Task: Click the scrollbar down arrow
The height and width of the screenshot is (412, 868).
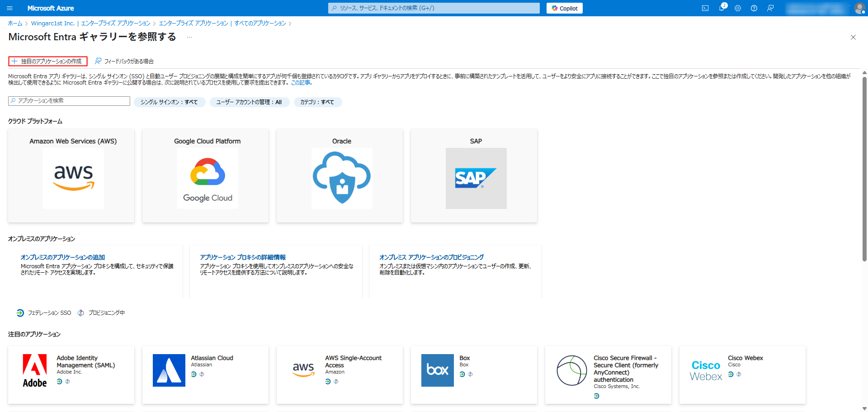Action: point(864,408)
